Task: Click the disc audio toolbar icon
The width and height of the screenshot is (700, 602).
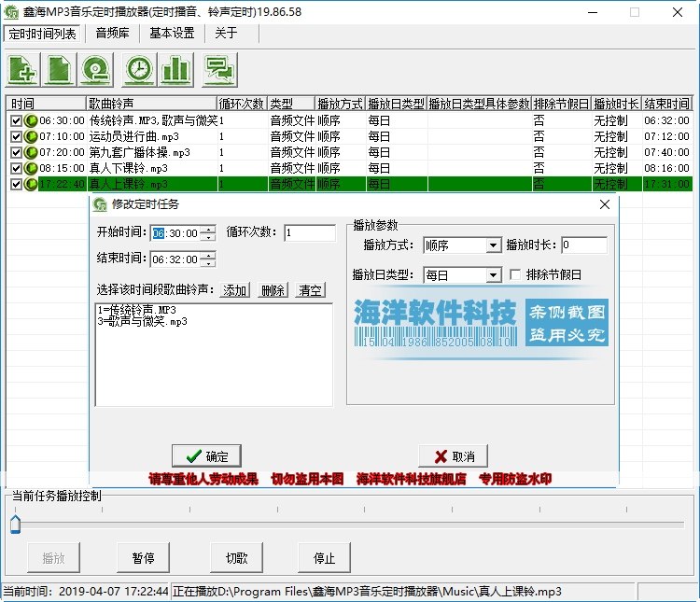Action: [x=95, y=70]
